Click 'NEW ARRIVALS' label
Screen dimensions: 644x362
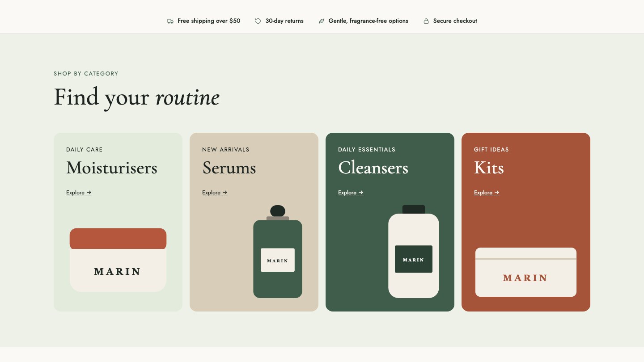(226, 150)
